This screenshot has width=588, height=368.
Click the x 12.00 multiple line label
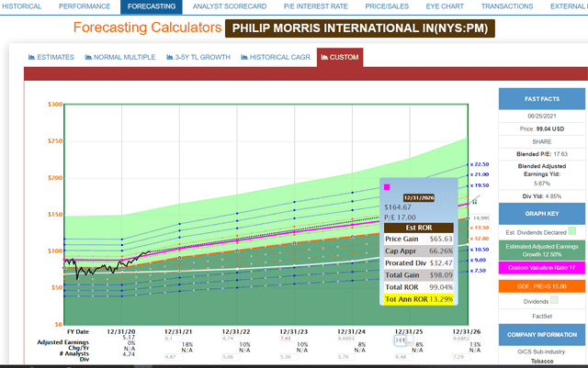click(x=480, y=239)
